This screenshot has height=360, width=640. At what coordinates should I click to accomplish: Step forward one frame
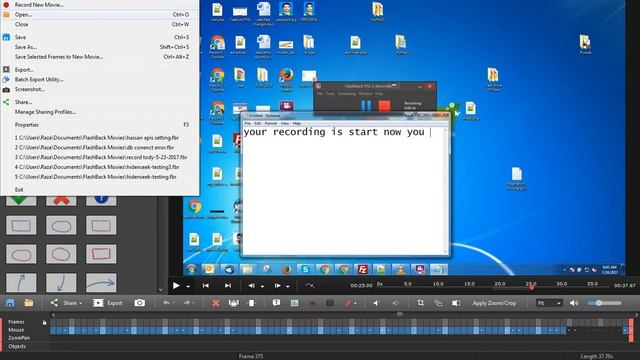(278, 286)
